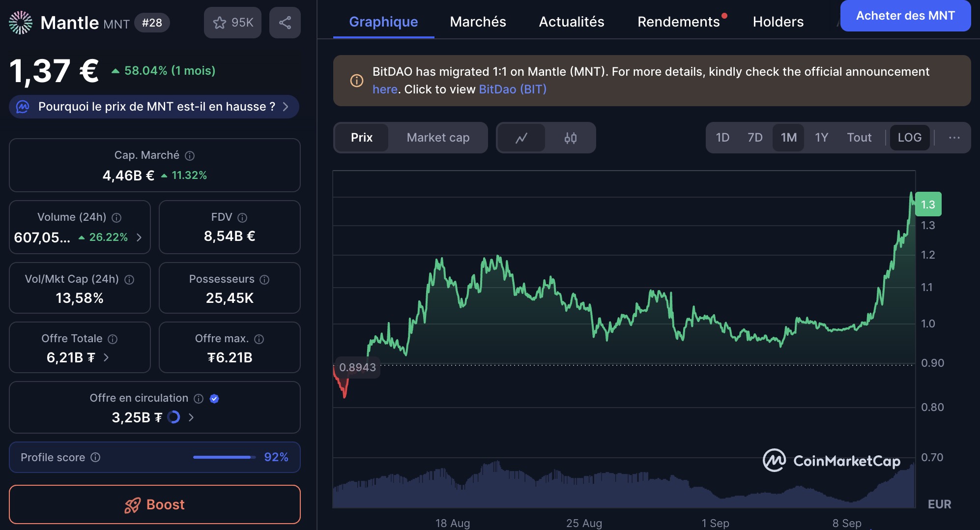The width and height of the screenshot is (980, 530).
Task: Open the Holders tab
Action: pyautogui.click(x=778, y=22)
